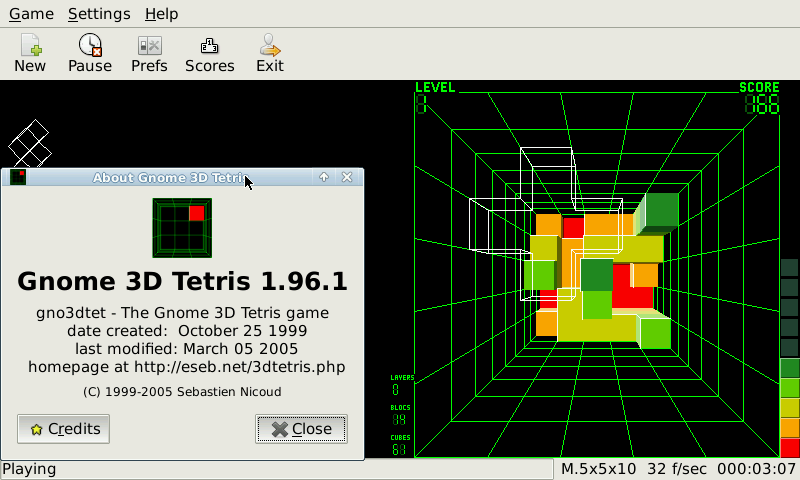Click the About dialog title bar X button

[x=347, y=177]
